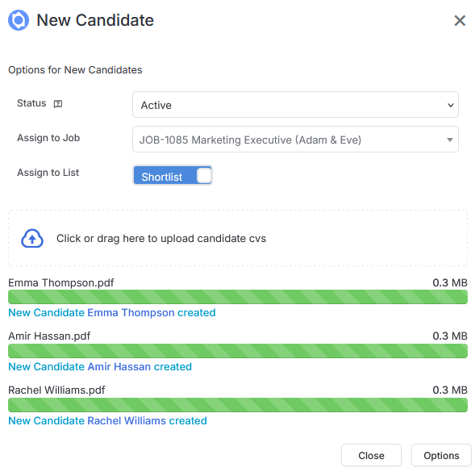Click the blue app logo icon
This screenshot has height=476, width=475.
pos(19,20)
